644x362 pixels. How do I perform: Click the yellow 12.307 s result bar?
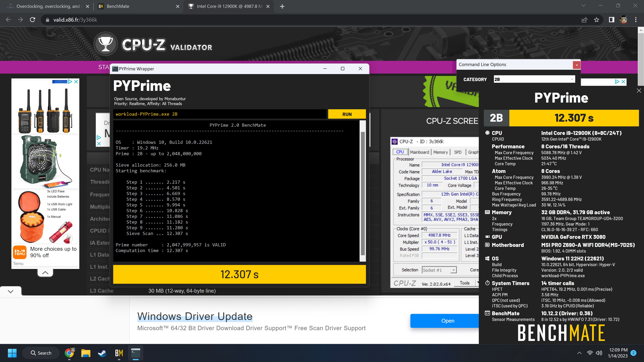click(239, 274)
